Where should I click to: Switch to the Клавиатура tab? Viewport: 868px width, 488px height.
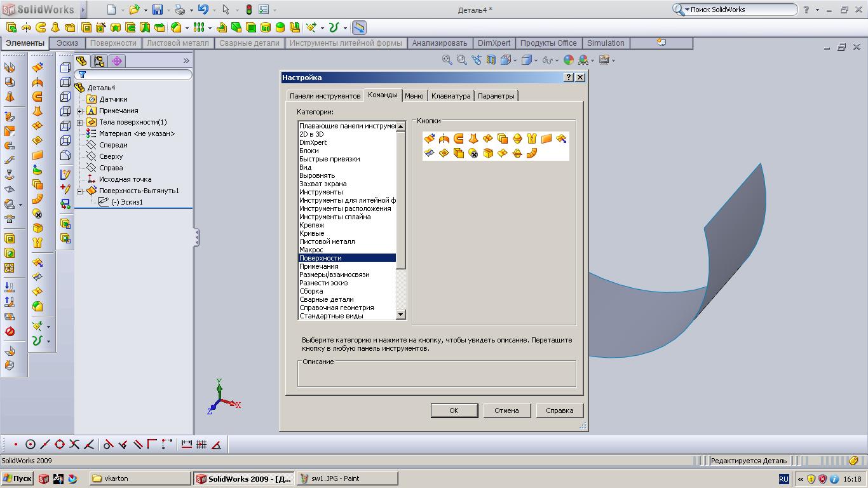point(451,96)
